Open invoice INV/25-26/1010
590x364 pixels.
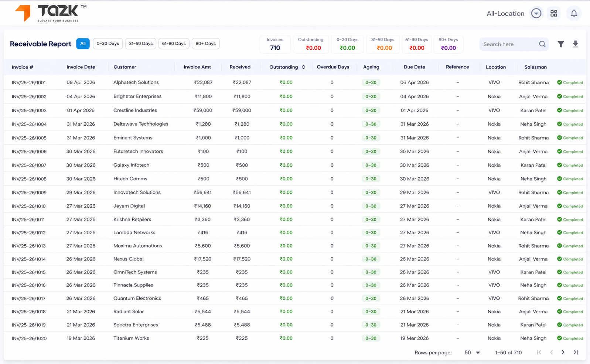[29, 206]
